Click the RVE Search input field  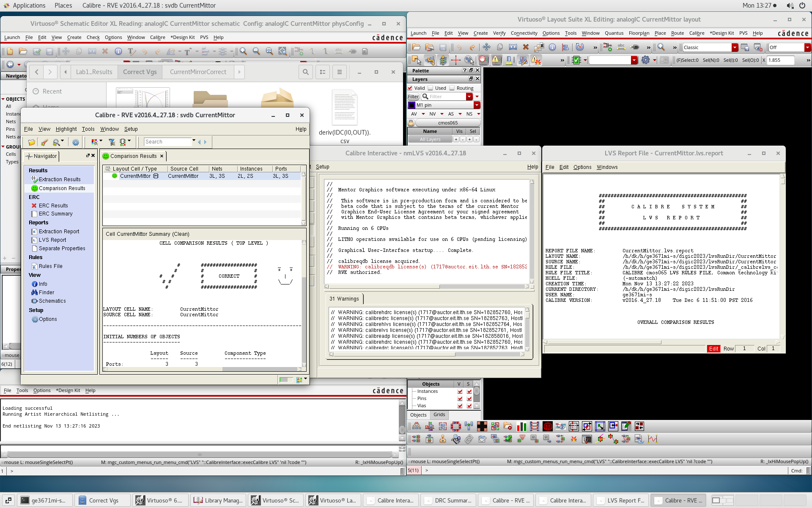pyautogui.click(x=167, y=142)
